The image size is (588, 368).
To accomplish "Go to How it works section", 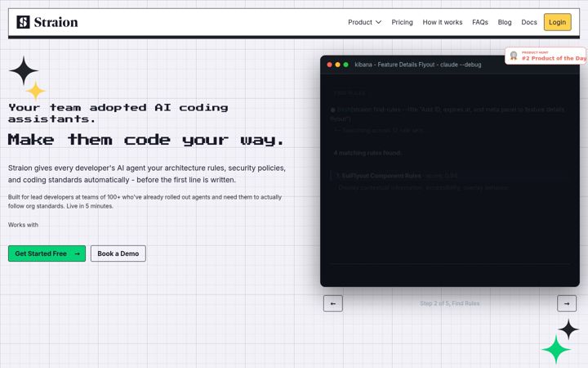I will tap(443, 22).
